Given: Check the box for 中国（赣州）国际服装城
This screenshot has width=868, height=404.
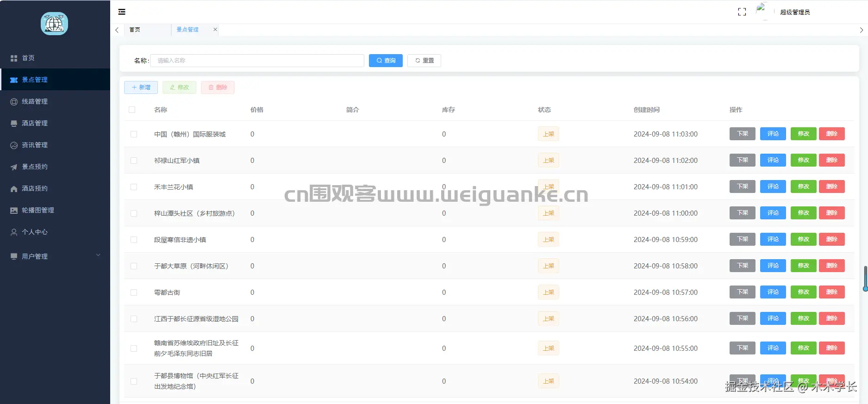Looking at the screenshot, I should pyautogui.click(x=134, y=134).
